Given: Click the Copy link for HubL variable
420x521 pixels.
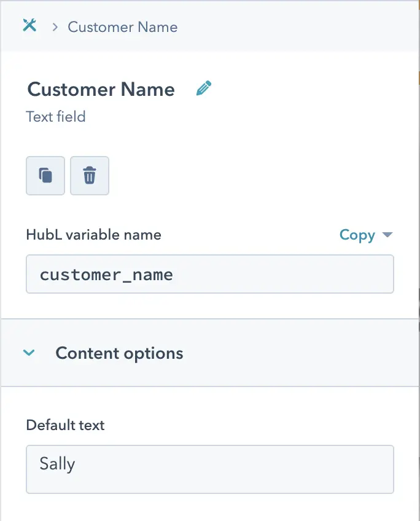Looking at the screenshot, I should click(x=357, y=235).
